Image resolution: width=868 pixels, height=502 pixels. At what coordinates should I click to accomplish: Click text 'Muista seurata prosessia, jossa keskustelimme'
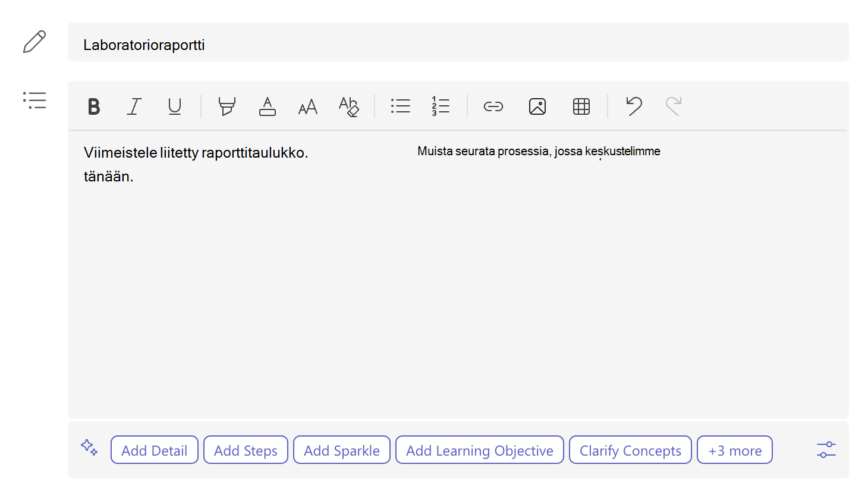[539, 151]
